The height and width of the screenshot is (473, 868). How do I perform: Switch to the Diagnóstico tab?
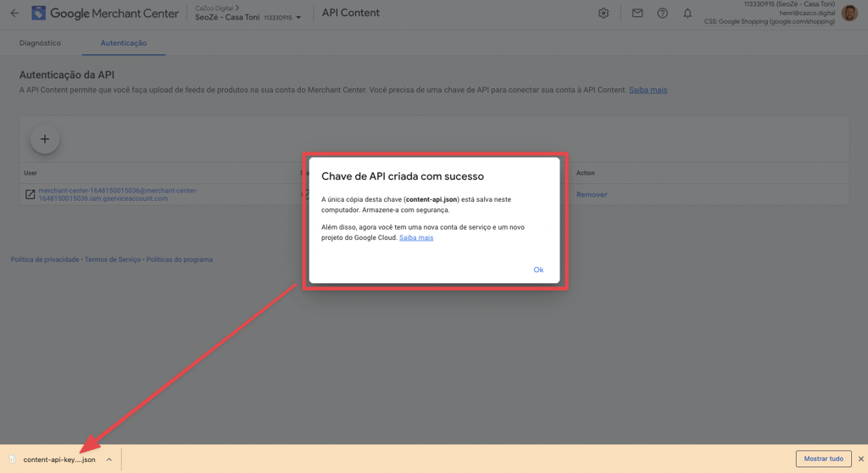[40, 43]
